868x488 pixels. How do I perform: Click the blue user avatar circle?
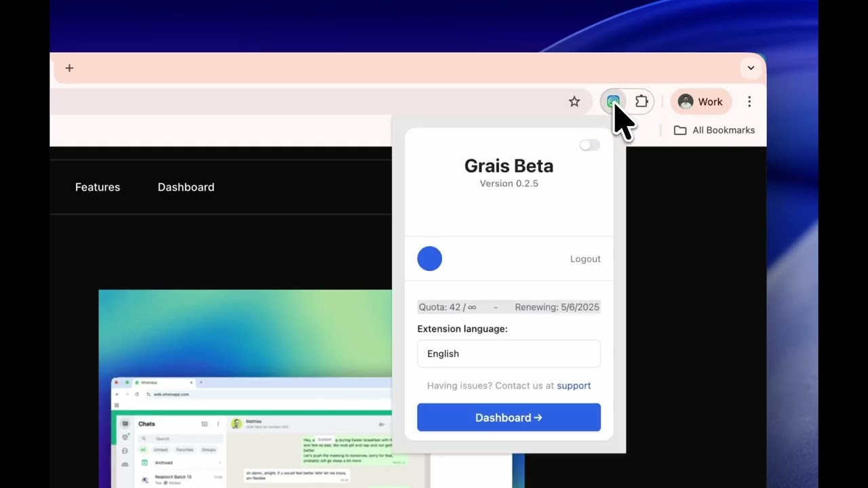[x=429, y=258]
